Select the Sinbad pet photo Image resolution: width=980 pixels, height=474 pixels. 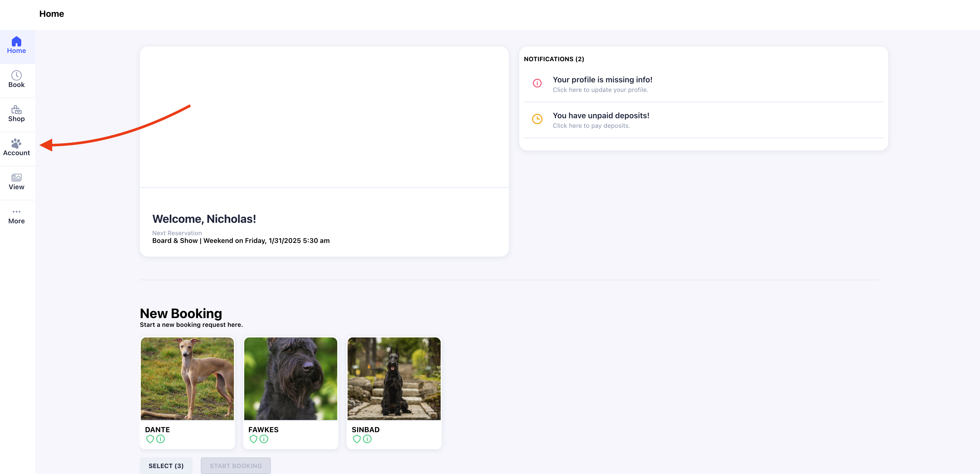(x=394, y=378)
